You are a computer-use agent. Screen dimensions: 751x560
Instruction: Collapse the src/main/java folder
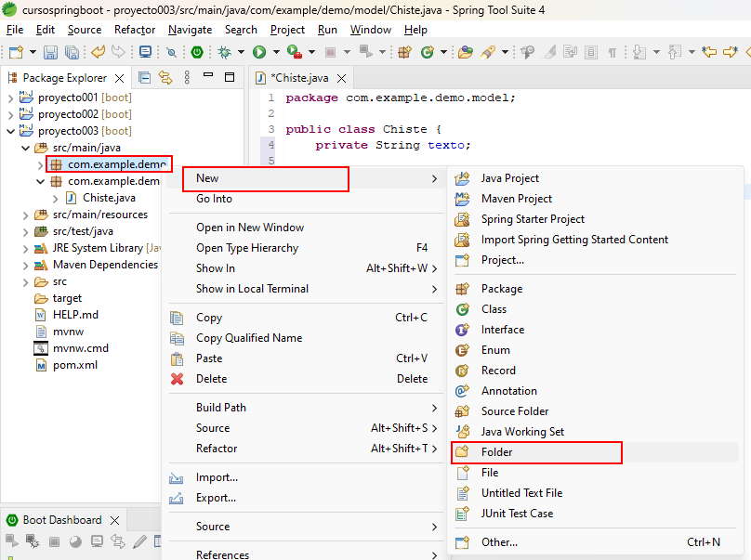tap(26, 148)
